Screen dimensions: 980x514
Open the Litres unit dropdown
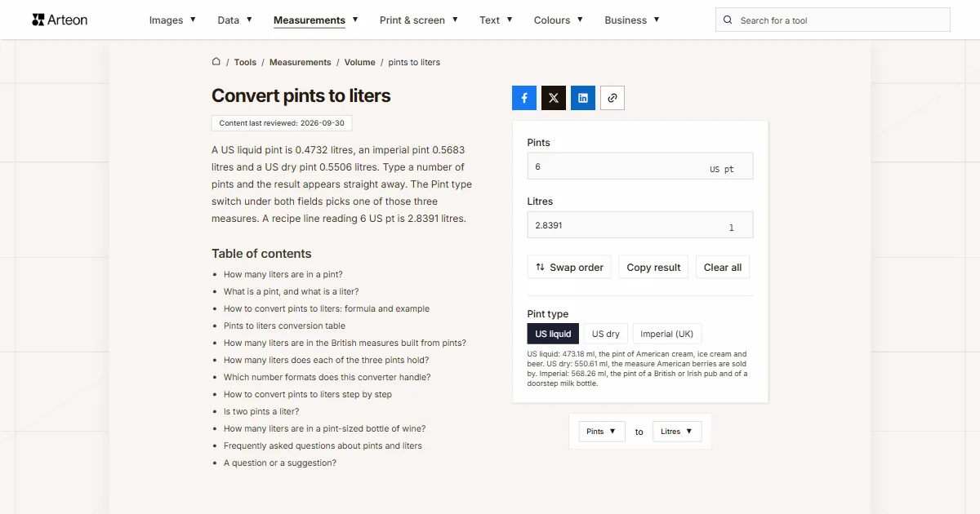[x=677, y=432]
